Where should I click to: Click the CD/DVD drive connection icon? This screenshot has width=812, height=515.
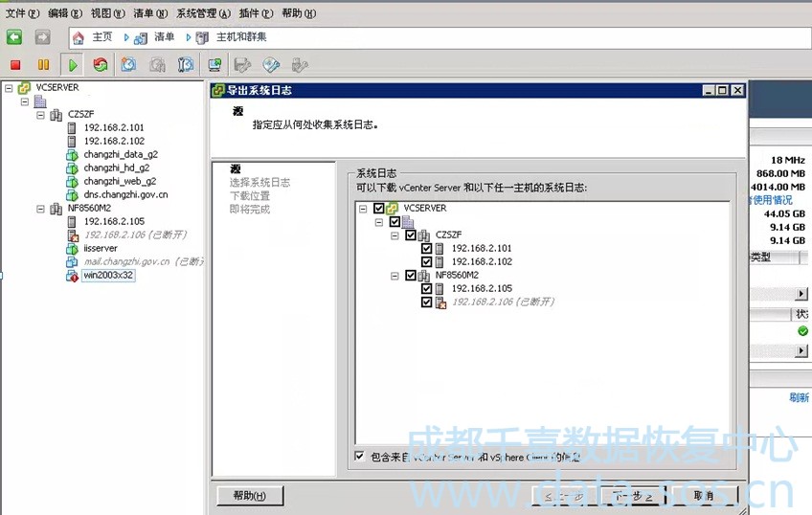point(271,65)
